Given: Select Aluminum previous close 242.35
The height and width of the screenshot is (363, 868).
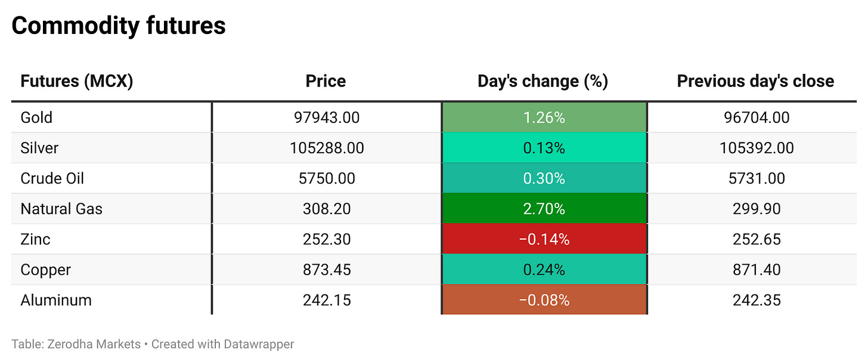Looking at the screenshot, I should click(757, 300).
